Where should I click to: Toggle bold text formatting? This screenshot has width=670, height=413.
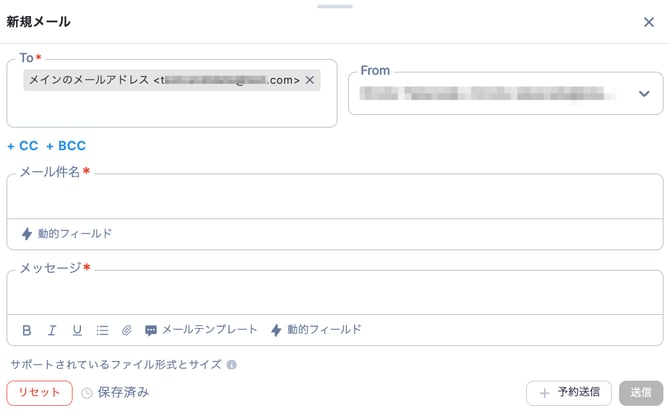coord(27,330)
